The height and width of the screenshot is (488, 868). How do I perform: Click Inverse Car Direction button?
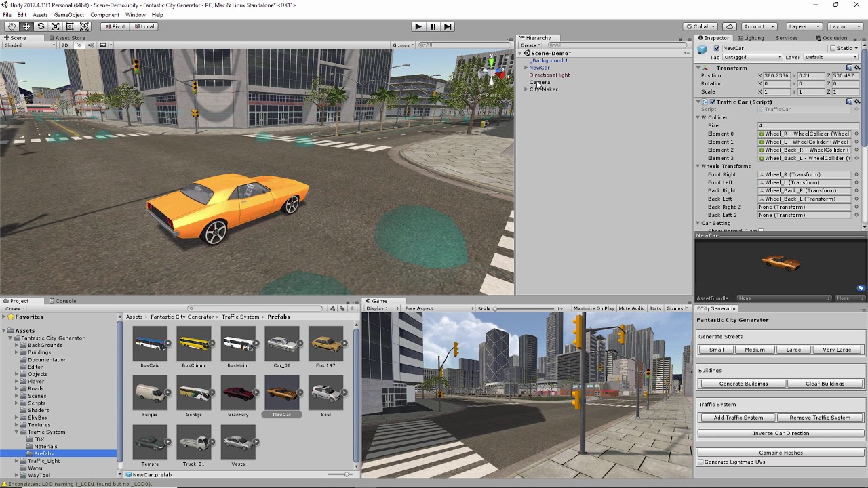[781, 433]
